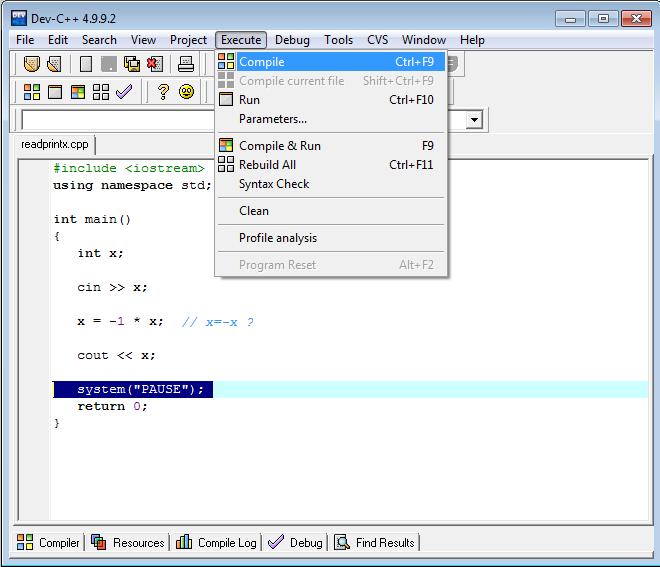
Task: Open the CVS menu
Action: click(377, 40)
